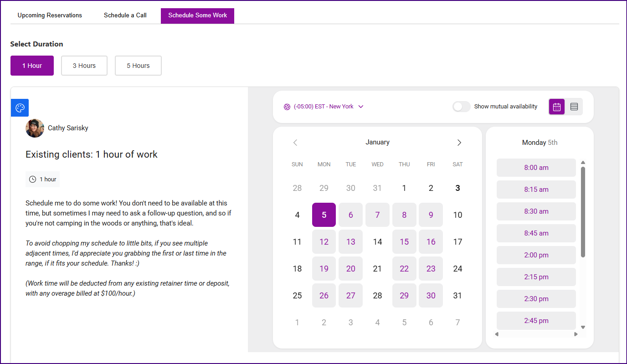Choose the 8:00 am time slot

point(536,168)
